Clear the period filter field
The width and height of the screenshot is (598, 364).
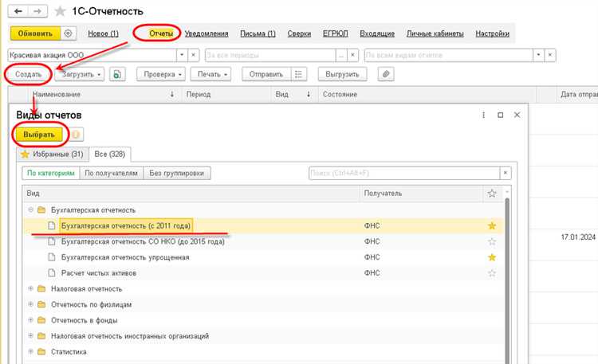coord(352,55)
